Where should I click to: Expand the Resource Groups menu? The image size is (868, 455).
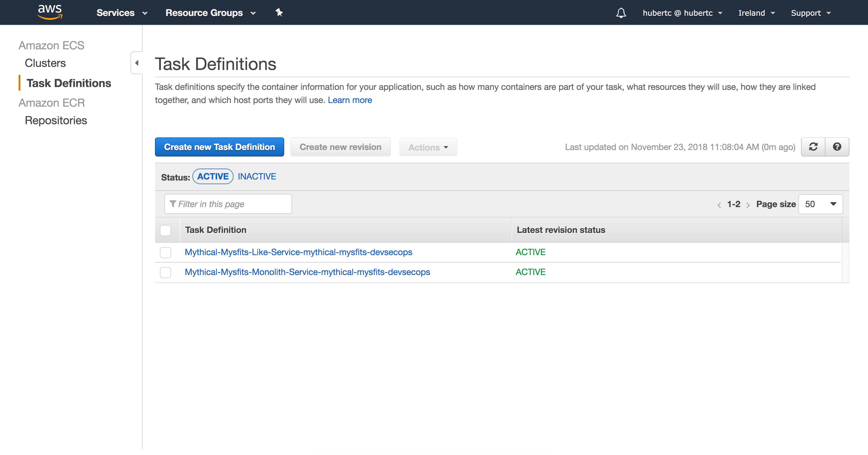pyautogui.click(x=211, y=13)
